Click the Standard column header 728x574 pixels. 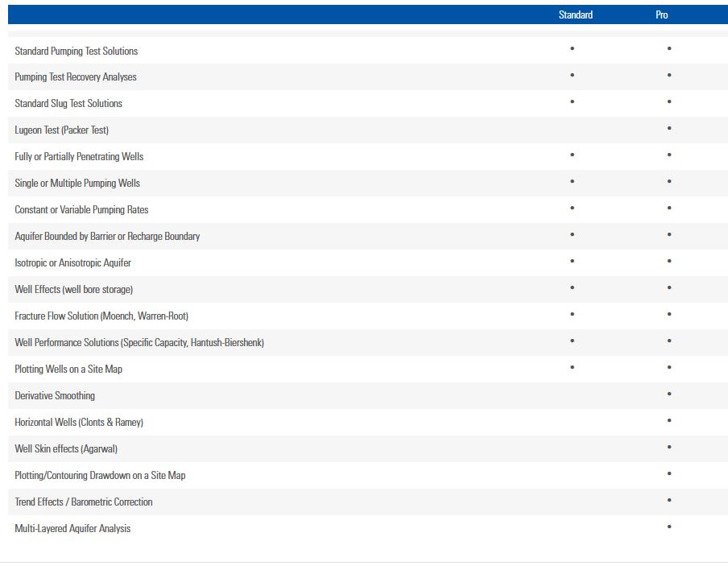(x=575, y=14)
